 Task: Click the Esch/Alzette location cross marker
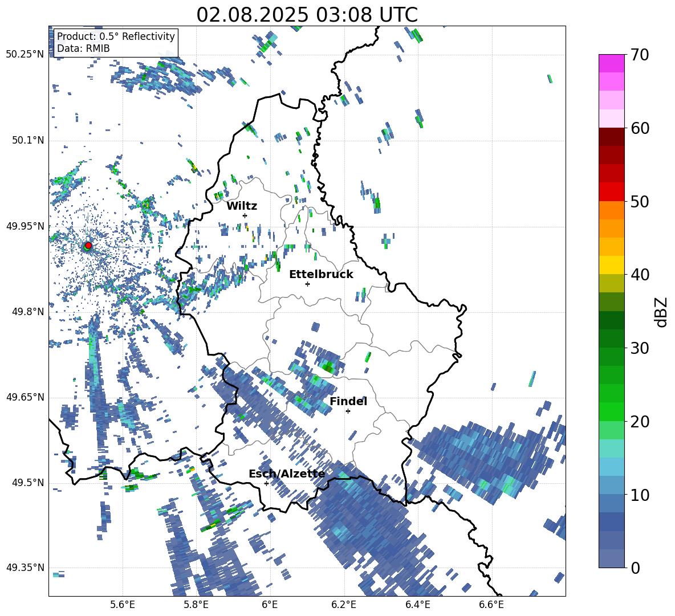coord(266,483)
